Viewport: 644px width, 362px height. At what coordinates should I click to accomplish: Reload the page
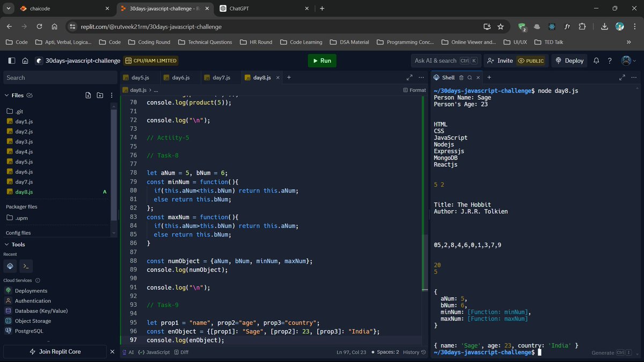tap(39, 26)
